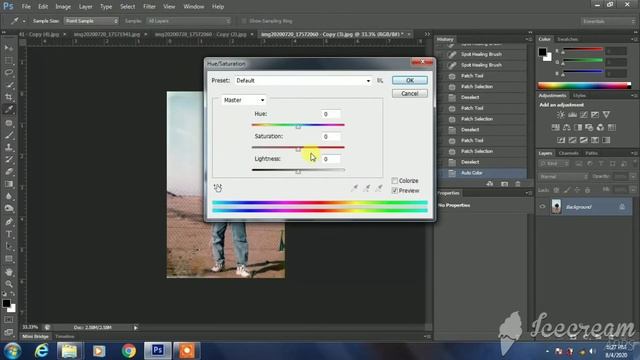Click Cancel in the Hue/Saturation dialog
Viewport: 640px width, 360px height.
(x=410, y=93)
